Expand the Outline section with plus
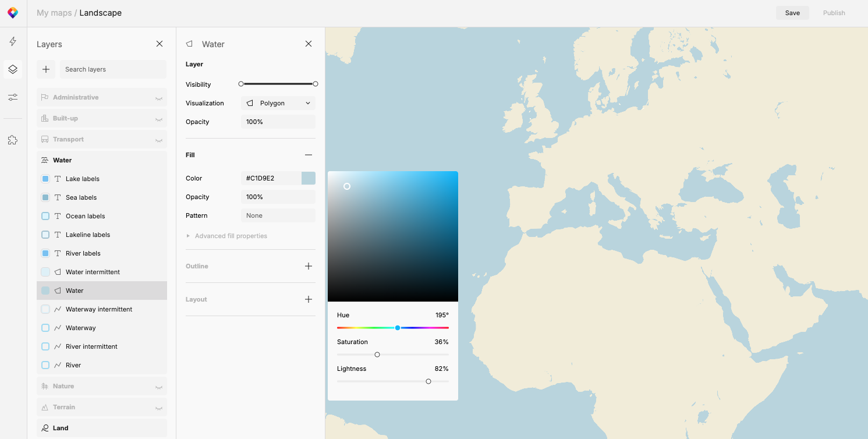Screen dimensions: 868x439 point(309,266)
